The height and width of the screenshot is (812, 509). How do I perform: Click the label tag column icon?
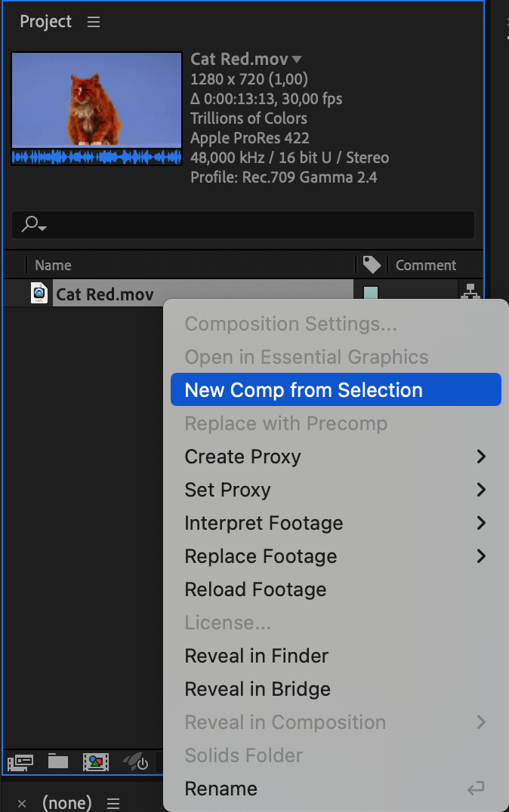[x=371, y=265]
